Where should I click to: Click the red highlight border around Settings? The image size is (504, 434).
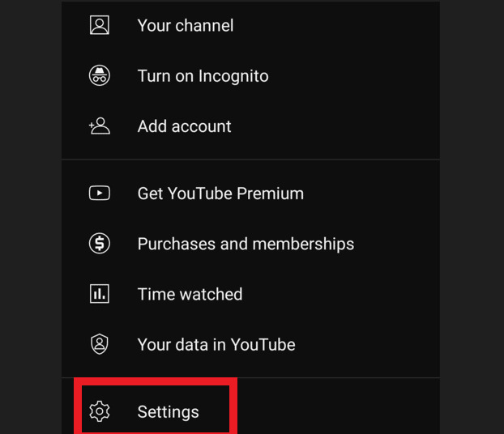(x=156, y=381)
